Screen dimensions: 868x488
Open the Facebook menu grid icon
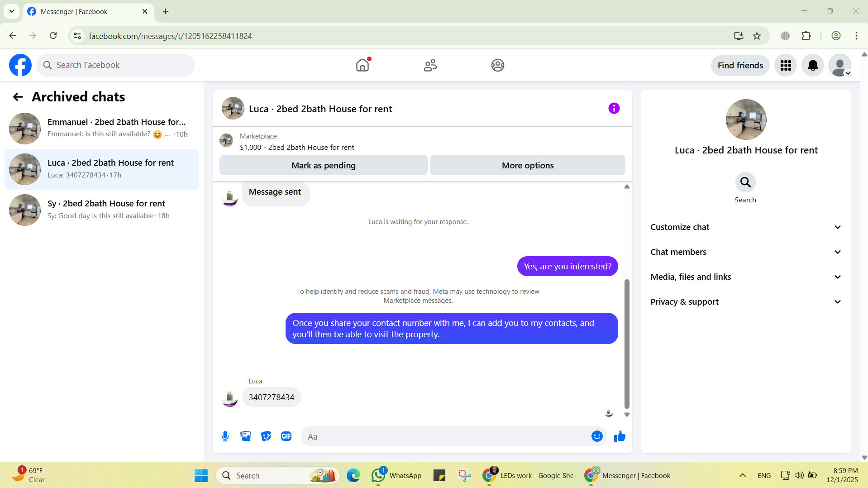(x=786, y=65)
